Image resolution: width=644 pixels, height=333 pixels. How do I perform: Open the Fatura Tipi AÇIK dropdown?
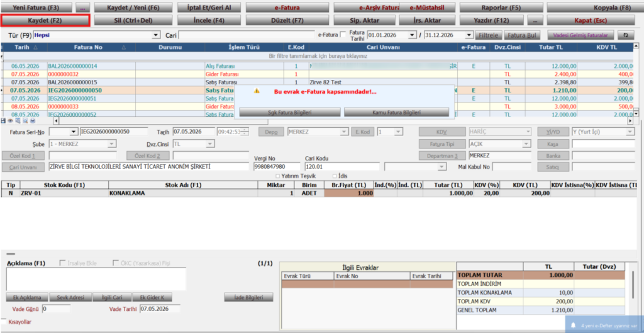click(528, 144)
